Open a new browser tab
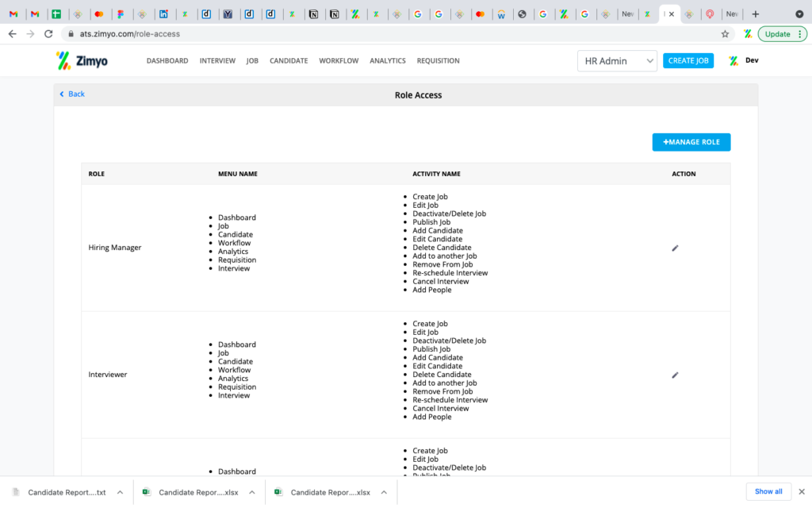Viewport: 812px width, 508px height. click(x=756, y=14)
